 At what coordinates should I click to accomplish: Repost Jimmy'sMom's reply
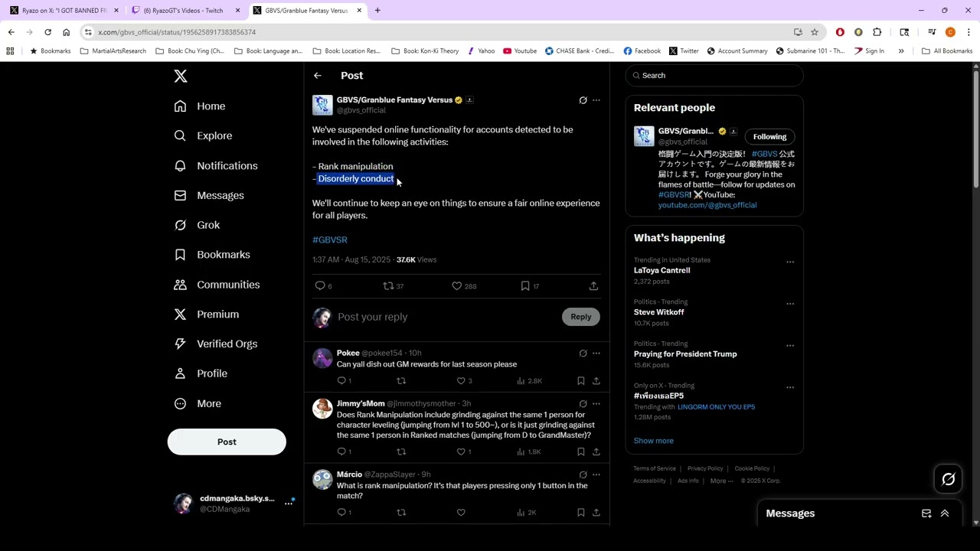[401, 452]
